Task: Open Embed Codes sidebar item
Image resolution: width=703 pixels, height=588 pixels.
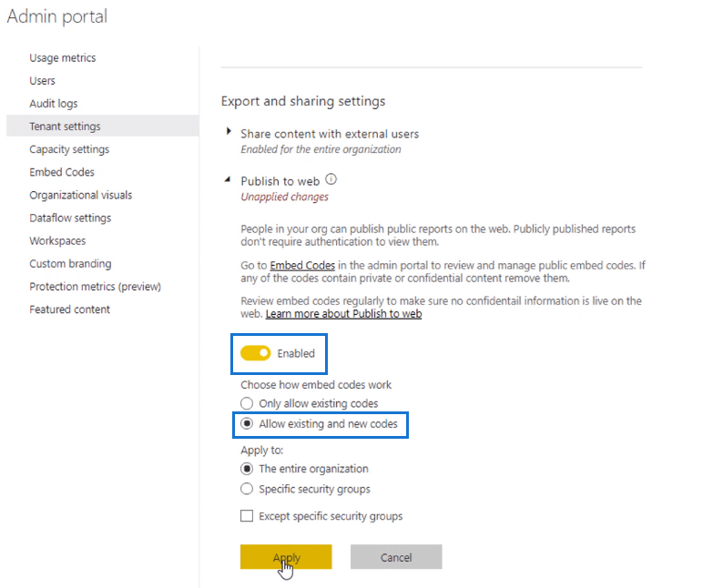Action: click(62, 172)
